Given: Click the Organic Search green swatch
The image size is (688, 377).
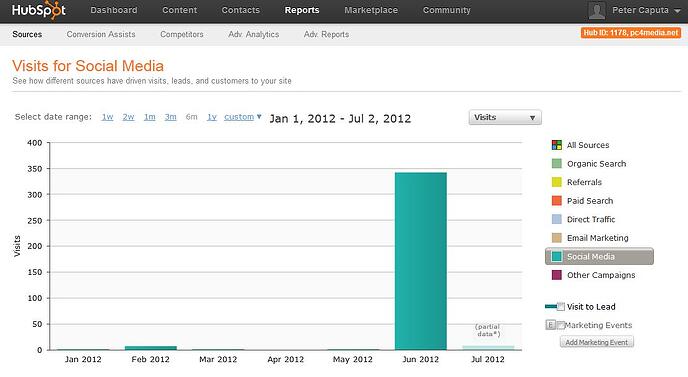Looking at the screenshot, I should click(556, 164).
